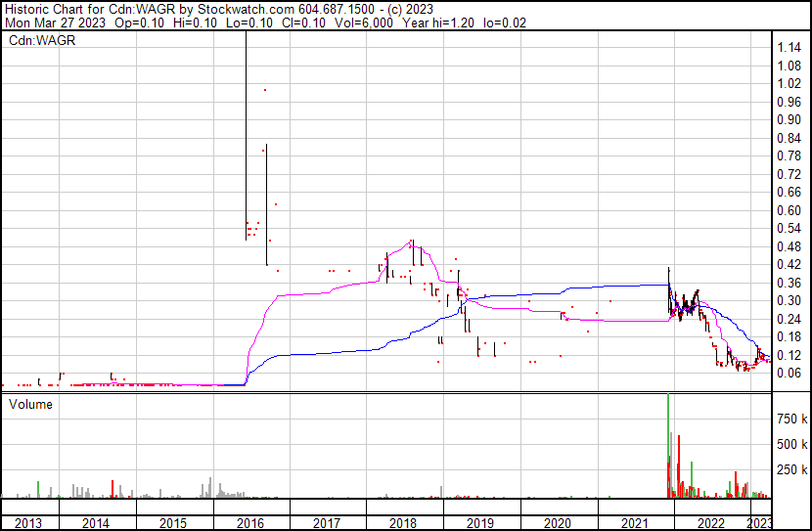Viewport: 812px width, 531px height.
Task: Select the 2016 year label on the time axis
Action: coord(249,523)
